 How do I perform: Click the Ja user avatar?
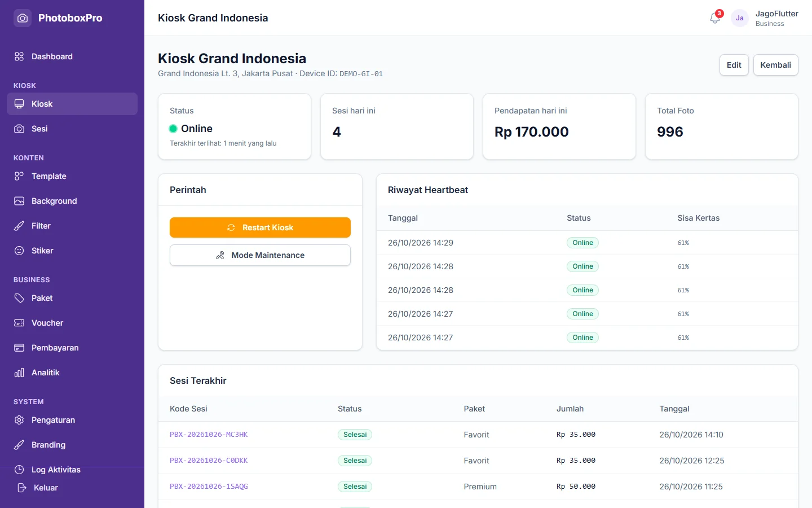(739, 18)
